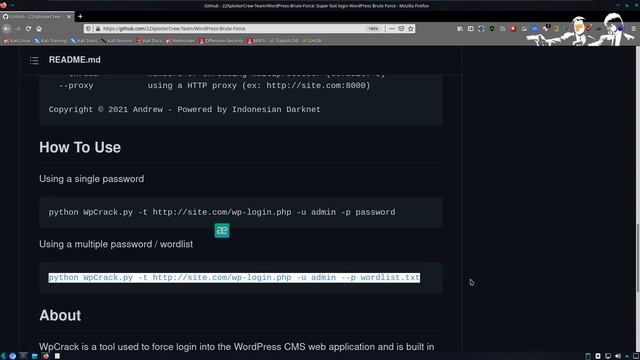Reload the current GitHub page
The width and height of the screenshot is (640, 360).
pos(28,29)
